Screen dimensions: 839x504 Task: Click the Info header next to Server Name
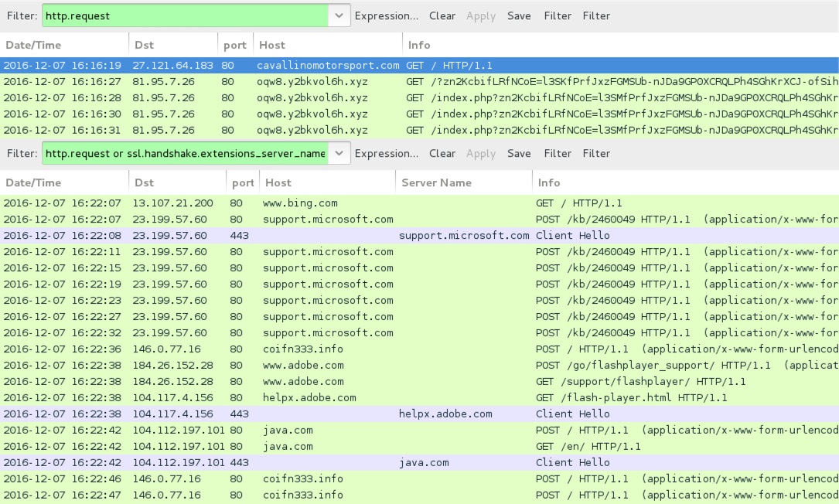click(686, 182)
